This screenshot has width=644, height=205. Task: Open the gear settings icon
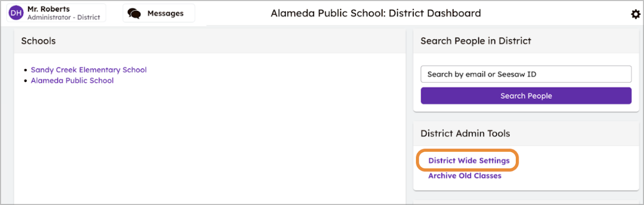pyautogui.click(x=635, y=15)
